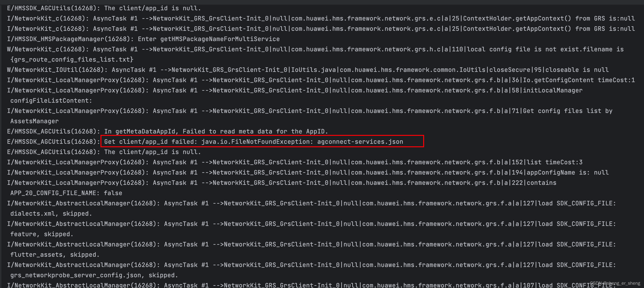Screen dimensions: 644x288
Task: Click 'grs_networkprobe_server_config.json, skipped.' line
Action: click(x=94, y=275)
